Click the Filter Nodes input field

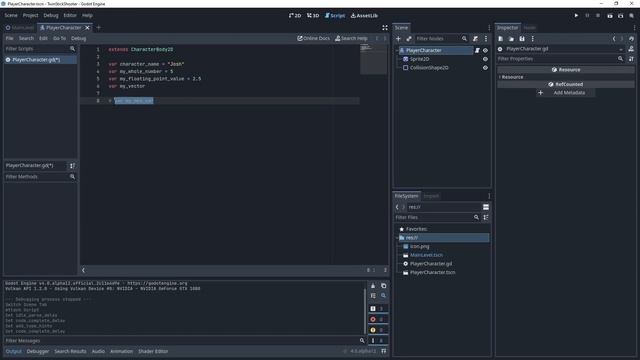[x=441, y=39]
